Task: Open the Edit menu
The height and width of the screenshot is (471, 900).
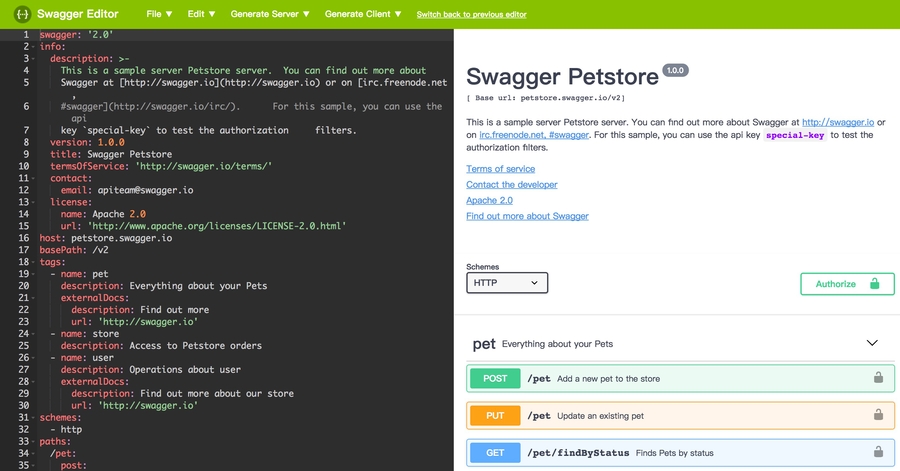Action: coord(201,15)
